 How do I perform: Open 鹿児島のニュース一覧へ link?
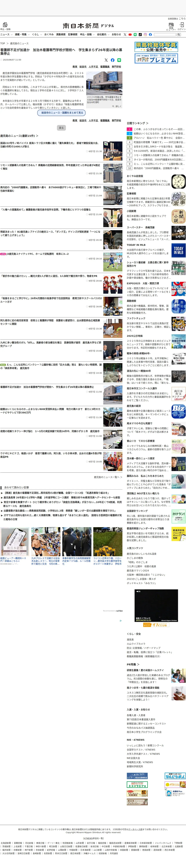[108, 477]
